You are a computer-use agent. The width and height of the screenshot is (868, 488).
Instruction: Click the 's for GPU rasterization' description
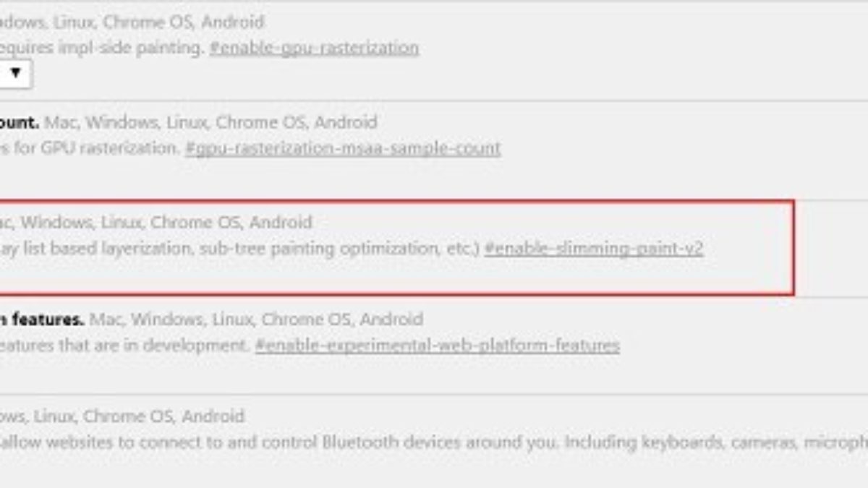pyautogui.click(x=88, y=148)
